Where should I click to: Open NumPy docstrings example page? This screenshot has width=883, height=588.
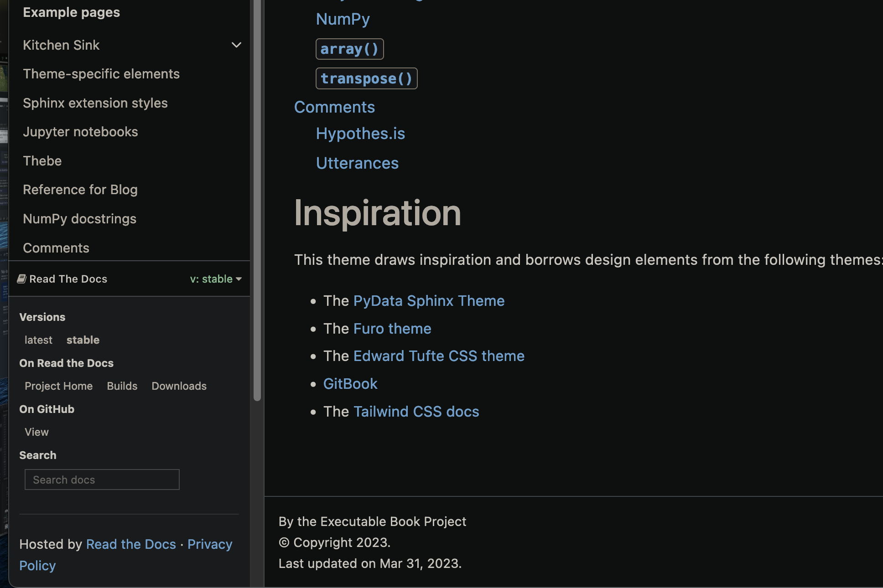(79, 218)
